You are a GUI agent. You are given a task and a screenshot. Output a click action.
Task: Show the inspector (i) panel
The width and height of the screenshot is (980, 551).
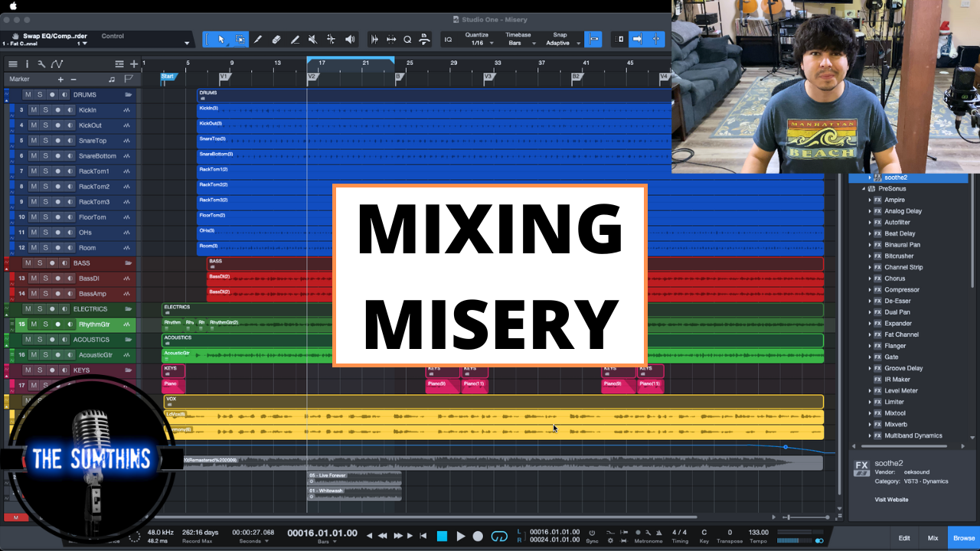click(27, 64)
